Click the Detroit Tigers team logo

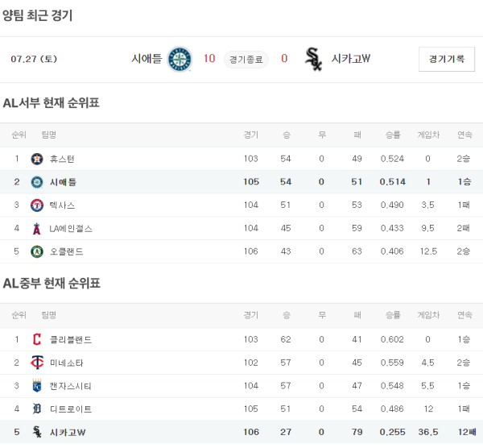(36, 409)
